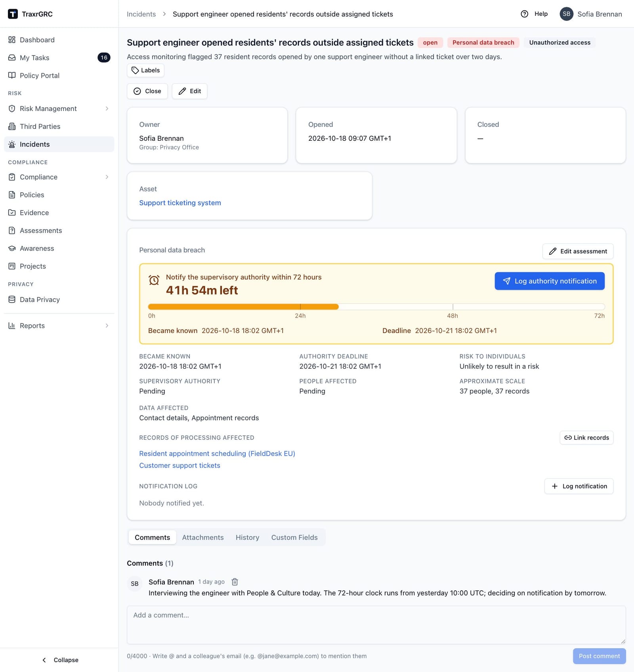Expand the Risk Management submenu chevron

click(x=107, y=109)
